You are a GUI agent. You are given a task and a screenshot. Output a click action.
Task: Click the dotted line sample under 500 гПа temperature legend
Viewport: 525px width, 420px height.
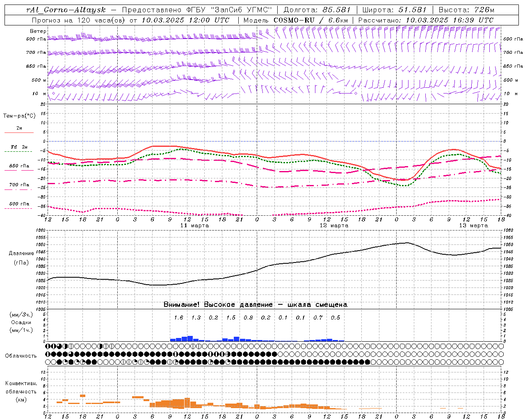(x=18, y=208)
